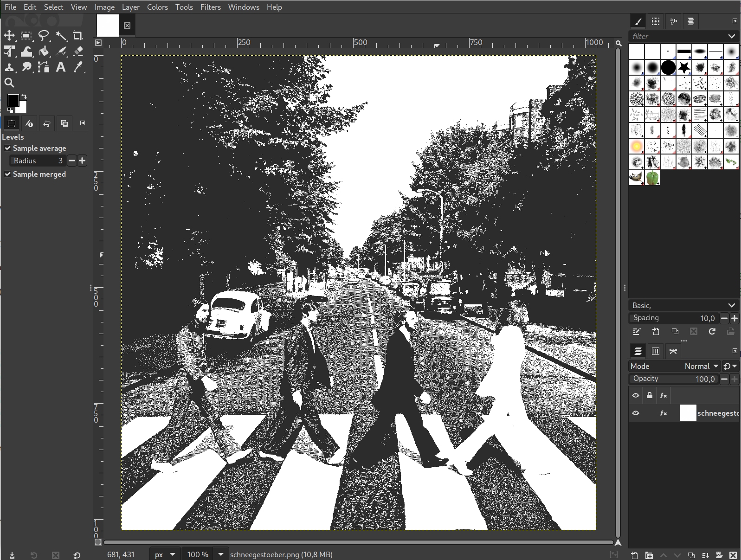The height and width of the screenshot is (560, 741).
Task: Open the background color white swatch
Action: [x=23, y=109]
